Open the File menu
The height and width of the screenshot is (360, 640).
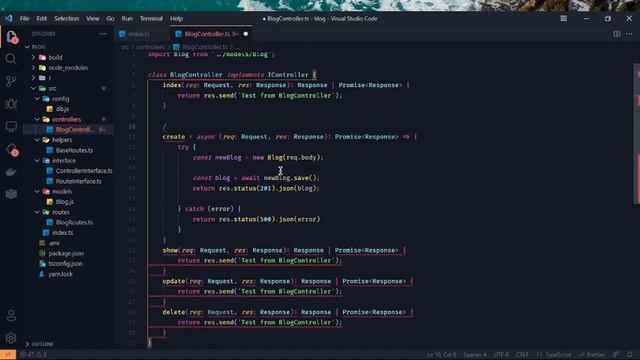click(x=24, y=18)
